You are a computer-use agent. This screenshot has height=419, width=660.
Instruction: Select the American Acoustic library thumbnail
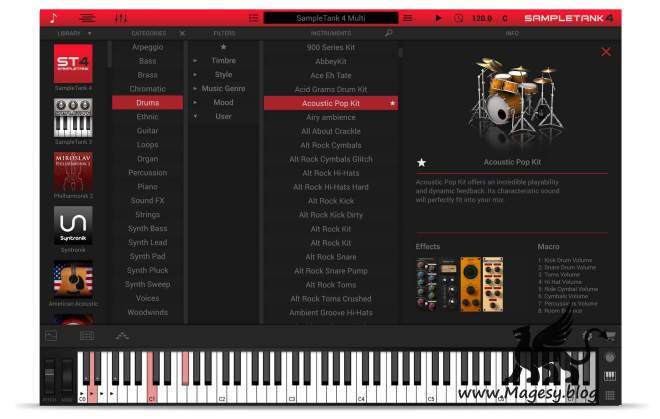coord(73,279)
